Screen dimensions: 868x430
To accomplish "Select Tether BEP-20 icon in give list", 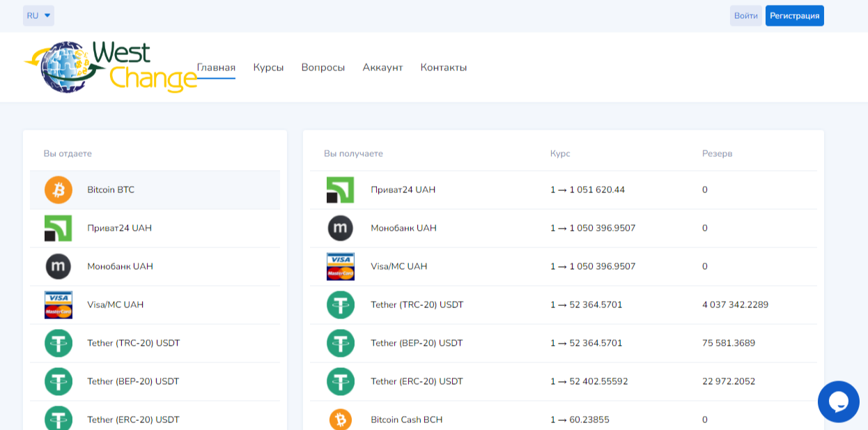I will (59, 381).
